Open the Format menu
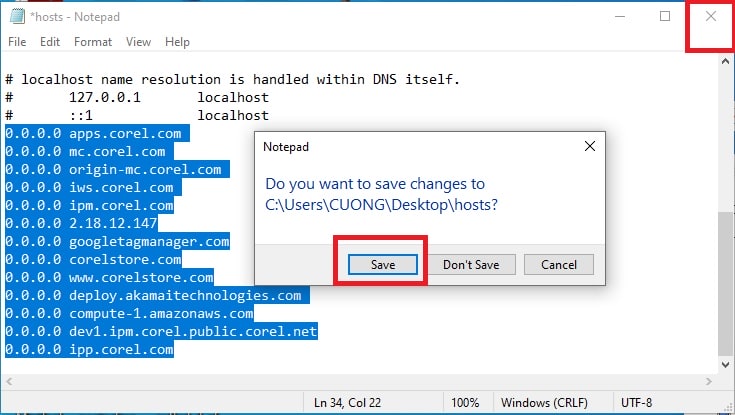Viewport: 735px width, 415px height. coord(93,42)
